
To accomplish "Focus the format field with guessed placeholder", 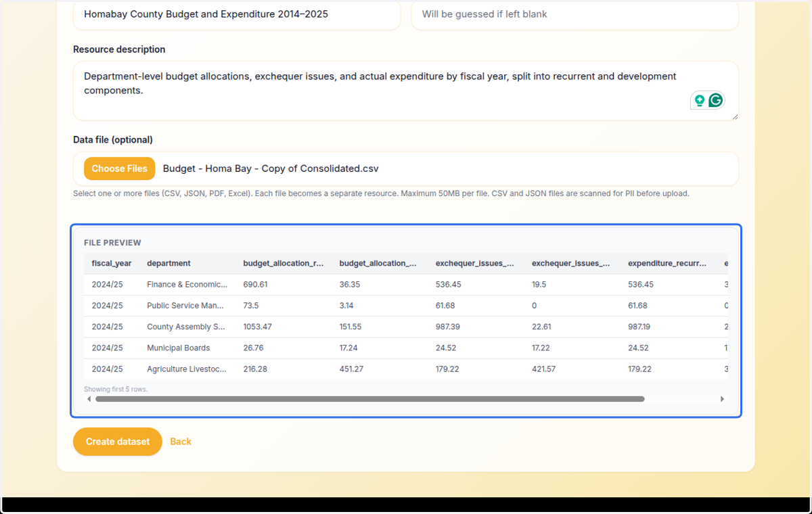I will 574,14.
